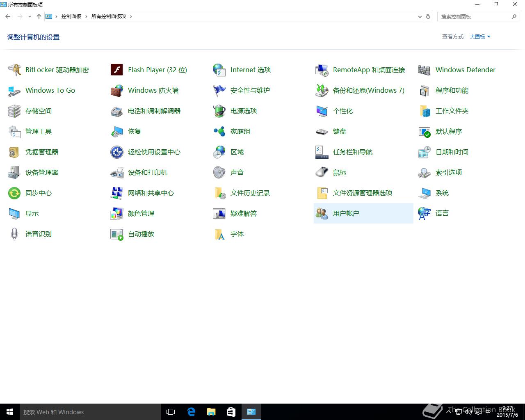The image size is (525, 420).
Task: Click the 设备管理器 link
Action: point(42,172)
